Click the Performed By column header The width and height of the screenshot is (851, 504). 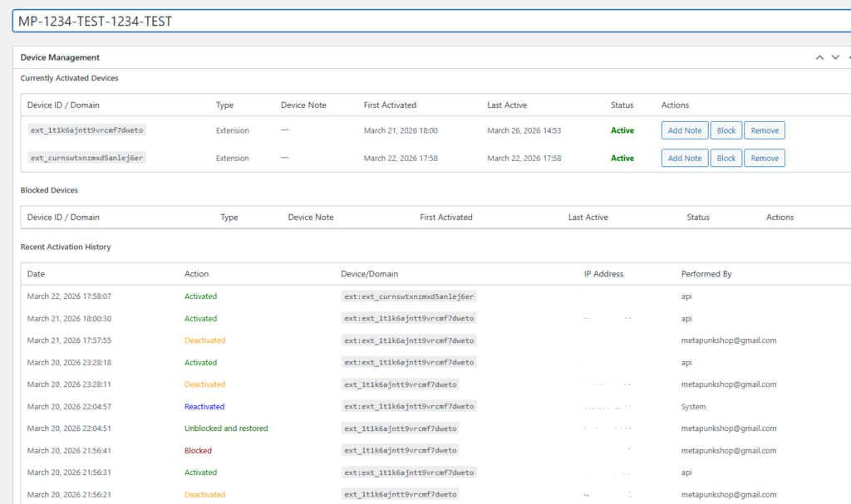coord(706,274)
